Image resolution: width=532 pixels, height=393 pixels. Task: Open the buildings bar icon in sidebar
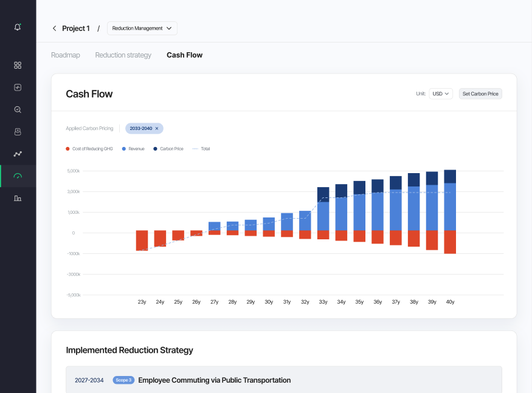[x=18, y=198]
